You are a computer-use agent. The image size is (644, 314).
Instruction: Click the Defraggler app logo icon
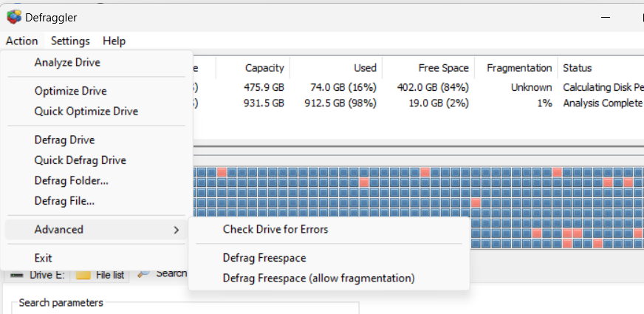[x=14, y=17]
